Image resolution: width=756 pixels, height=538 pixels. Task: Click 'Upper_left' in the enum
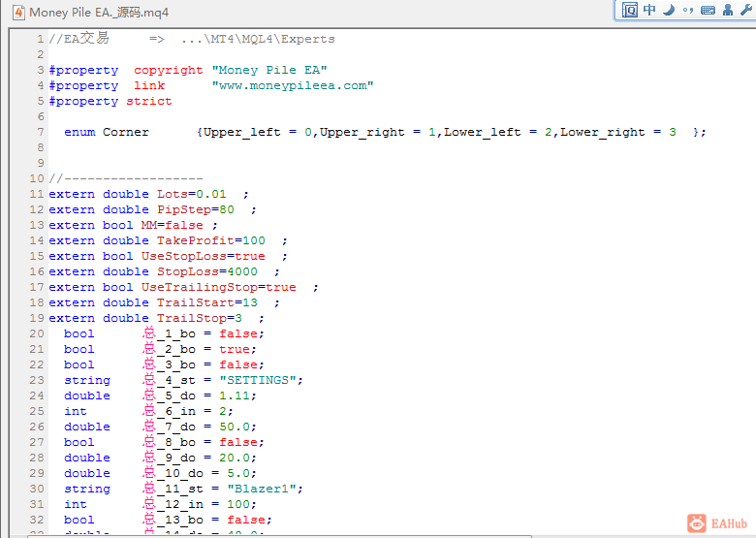pos(242,132)
